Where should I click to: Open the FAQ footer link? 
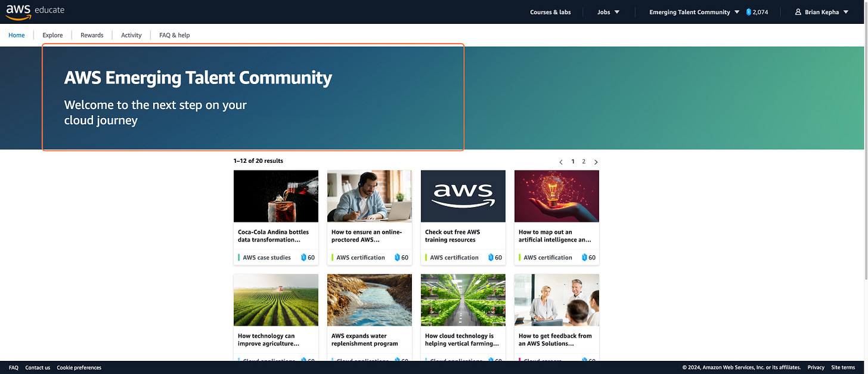[14, 367]
